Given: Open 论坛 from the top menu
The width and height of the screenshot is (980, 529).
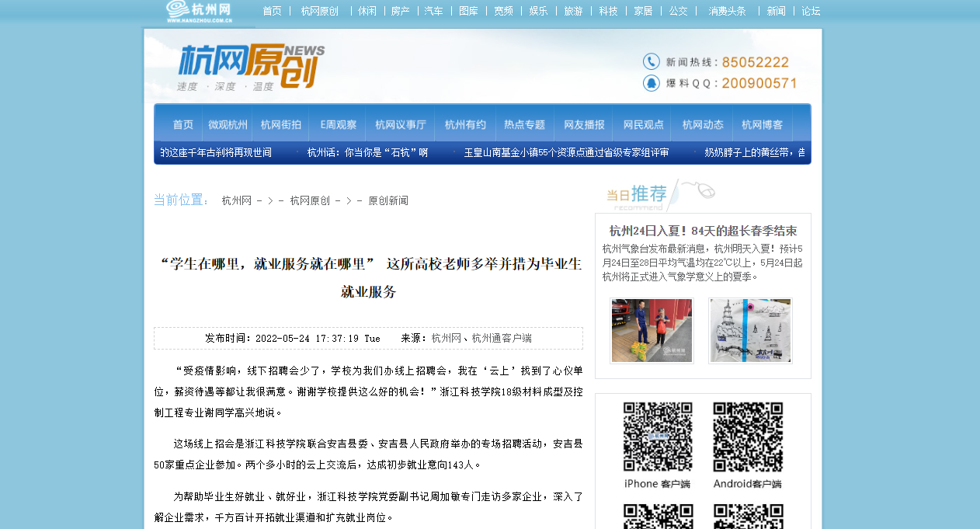Looking at the screenshot, I should pos(811,11).
